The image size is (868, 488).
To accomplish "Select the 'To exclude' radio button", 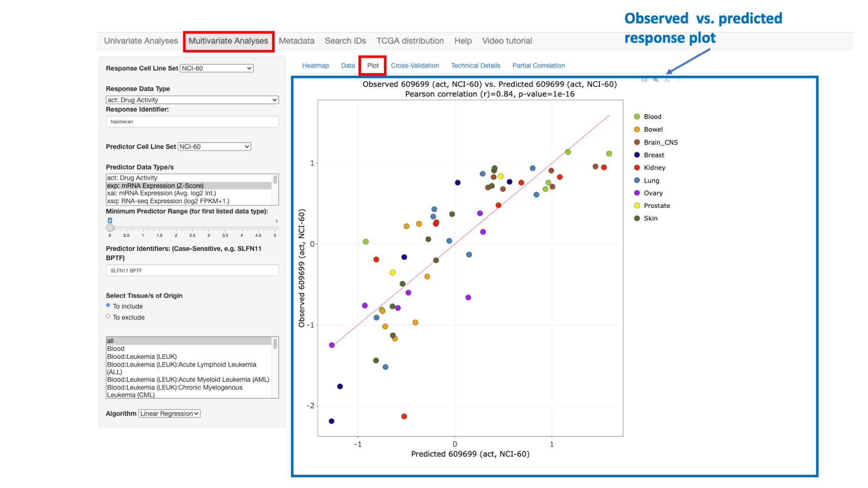I will coord(108,316).
